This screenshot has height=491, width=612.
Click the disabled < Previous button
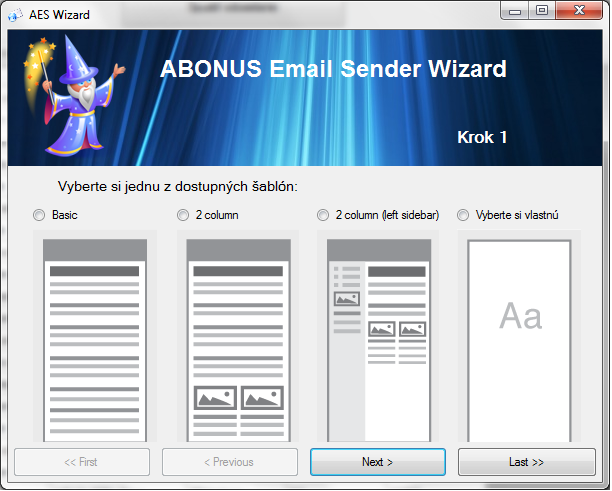tap(230, 462)
